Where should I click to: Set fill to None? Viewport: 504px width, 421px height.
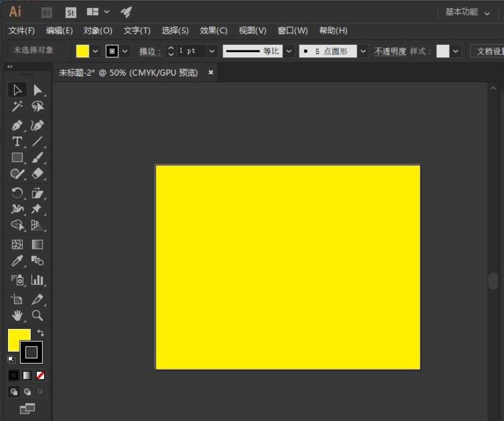(x=40, y=376)
